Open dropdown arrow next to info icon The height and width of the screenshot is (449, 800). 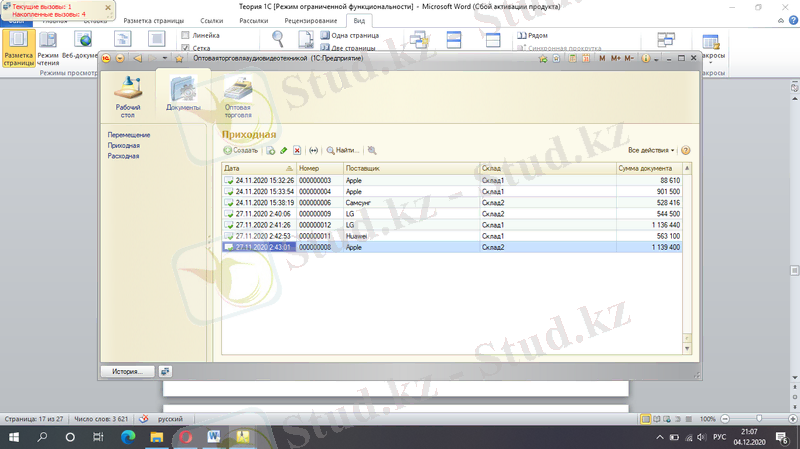[657, 59]
